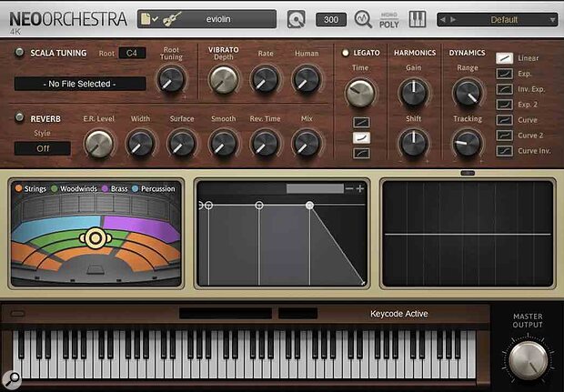Screen dimensions: 564x392
Task: Open the disk streaming icon
Action: pyautogui.click(x=296, y=19)
